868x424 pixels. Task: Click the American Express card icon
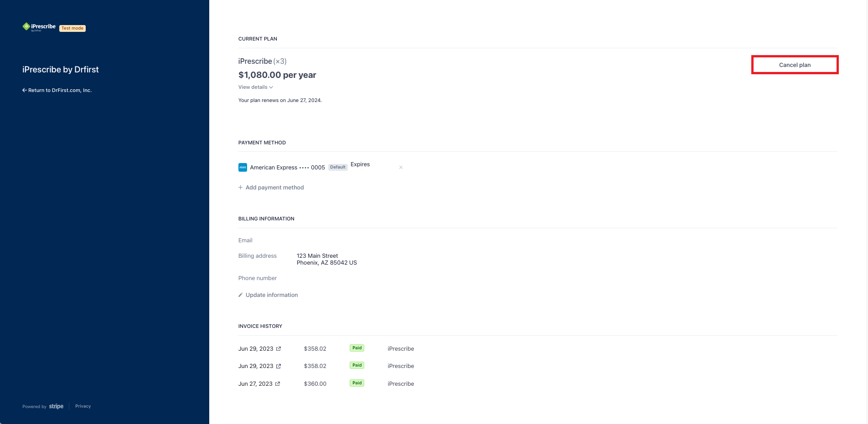(243, 168)
